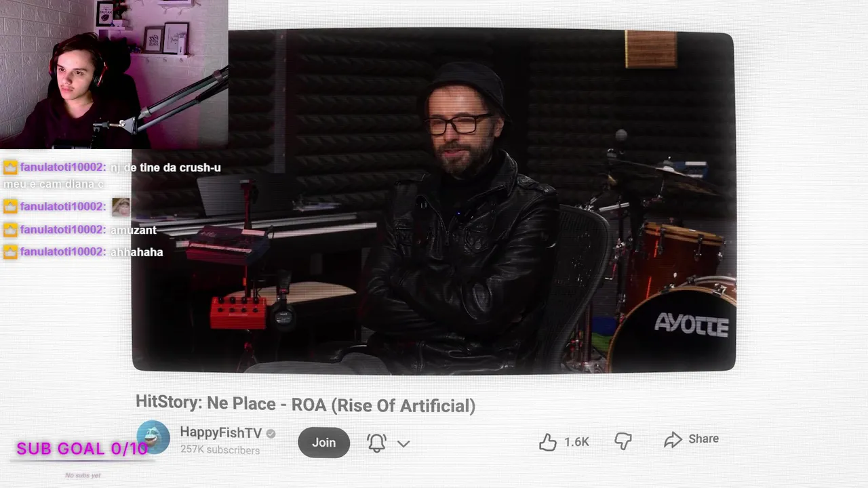
Task: Open the HappyFishTV channel name link
Action: (x=220, y=433)
